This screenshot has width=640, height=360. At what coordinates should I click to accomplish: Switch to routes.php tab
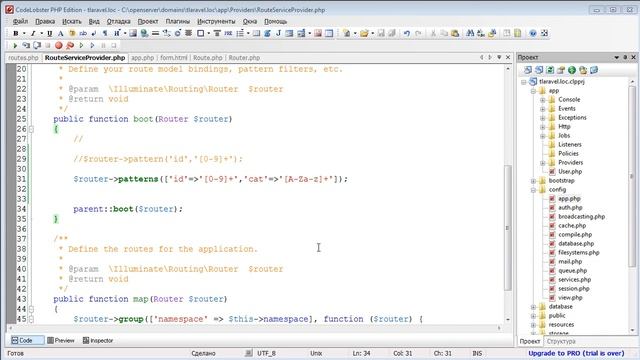(x=23, y=58)
